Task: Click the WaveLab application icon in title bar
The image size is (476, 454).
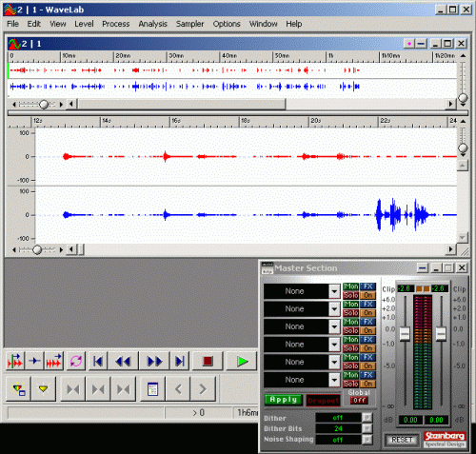Action: point(10,10)
